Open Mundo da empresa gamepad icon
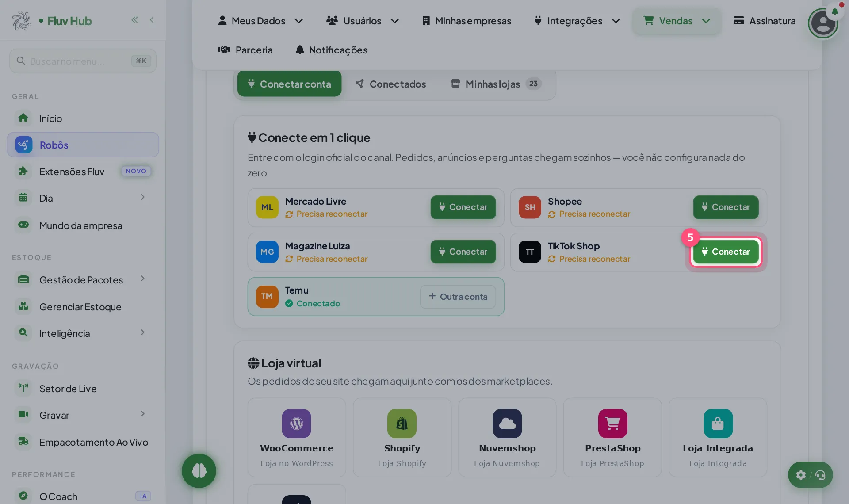The width and height of the screenshot is (849, 504). tap(23, 225)
